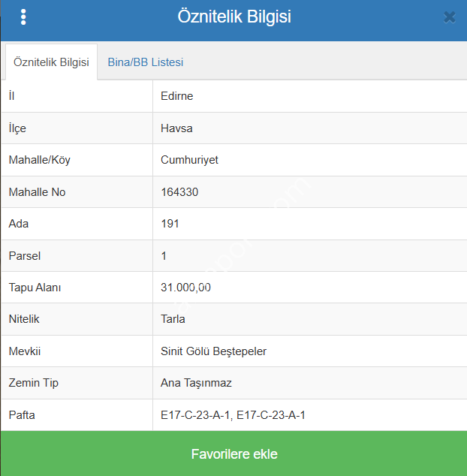Click the Cumhuriyet neighborhood value

[x=189, y=160]
